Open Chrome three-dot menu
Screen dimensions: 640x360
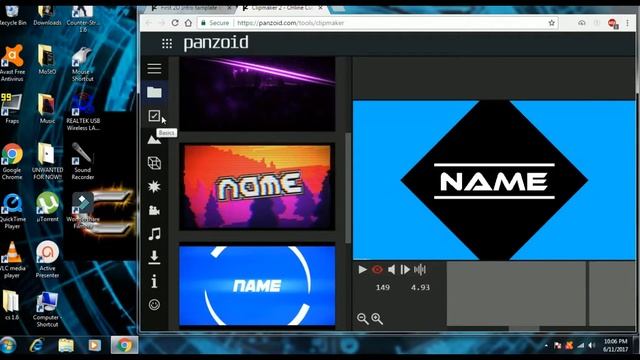[627, 23]
